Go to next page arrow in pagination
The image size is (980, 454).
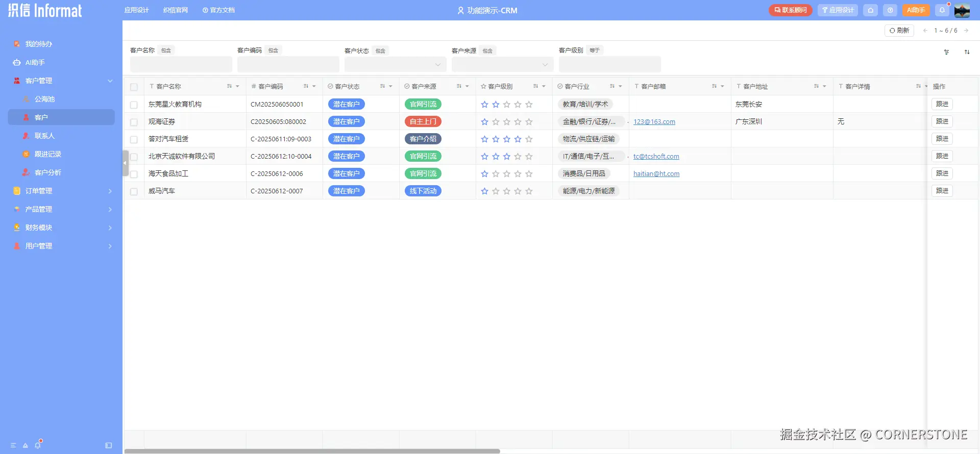[966, 31]
